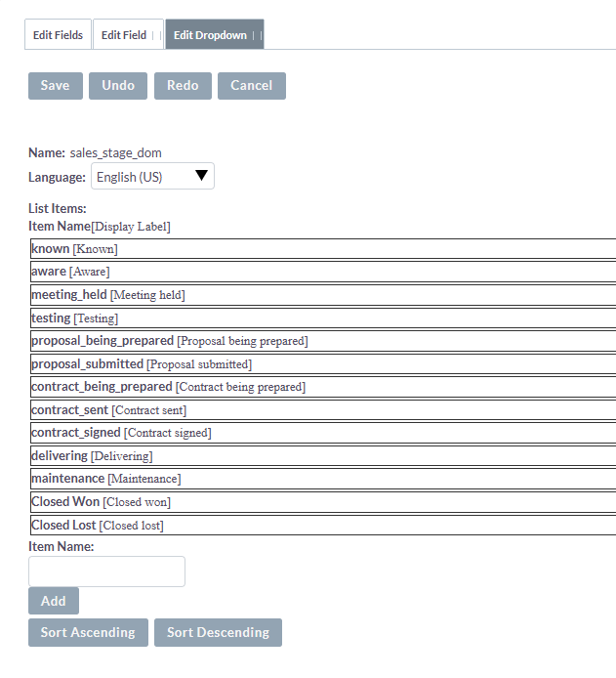Image resolution: width=616 pixels, height=678 pixels.
Task: Cancel editing the dropdown
Action: pyautogui.click(x=251, y=86)
